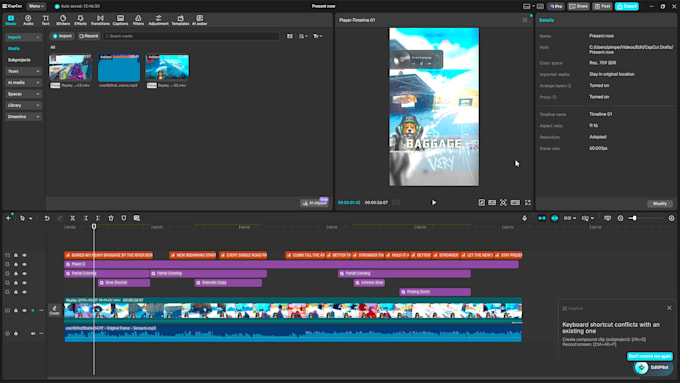680x383 pixels.
Task: Toggle main track magnet on
Action: pos(542,218)
